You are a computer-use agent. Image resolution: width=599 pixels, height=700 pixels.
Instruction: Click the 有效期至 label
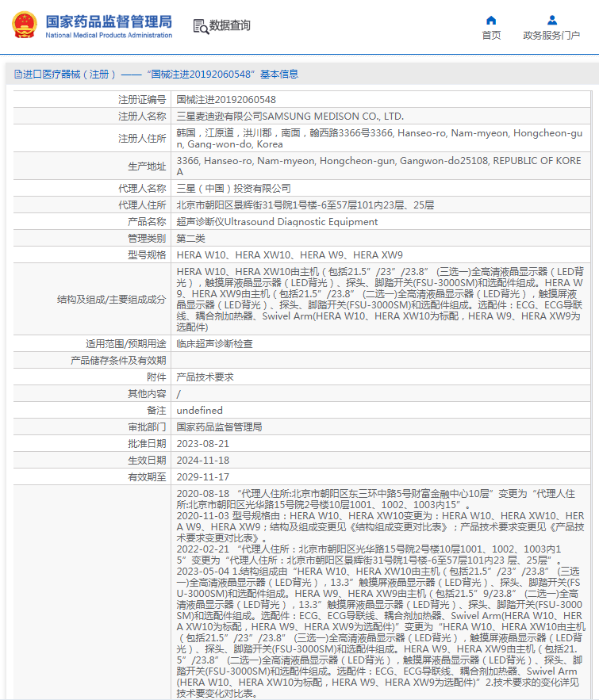tap(147, 477)
